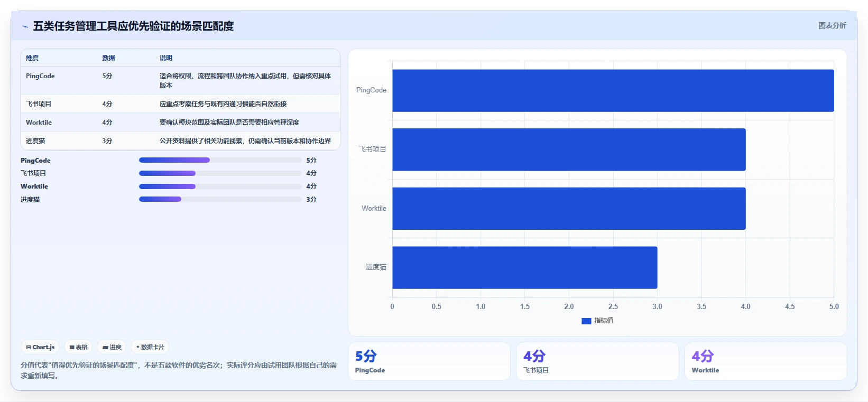Click the 5分 value in the PingCode table row
This screenshot has height=402, width=868.
(107, 76)
